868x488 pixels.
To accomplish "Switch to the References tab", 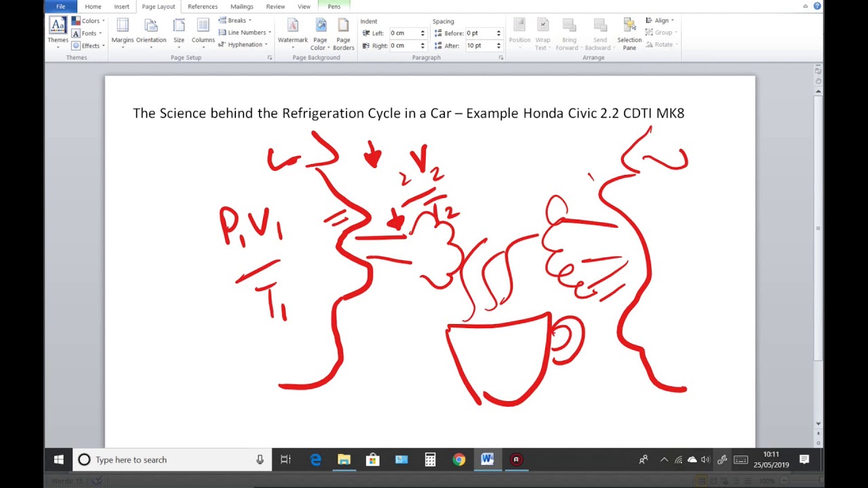I will click(x=203, y=6).
